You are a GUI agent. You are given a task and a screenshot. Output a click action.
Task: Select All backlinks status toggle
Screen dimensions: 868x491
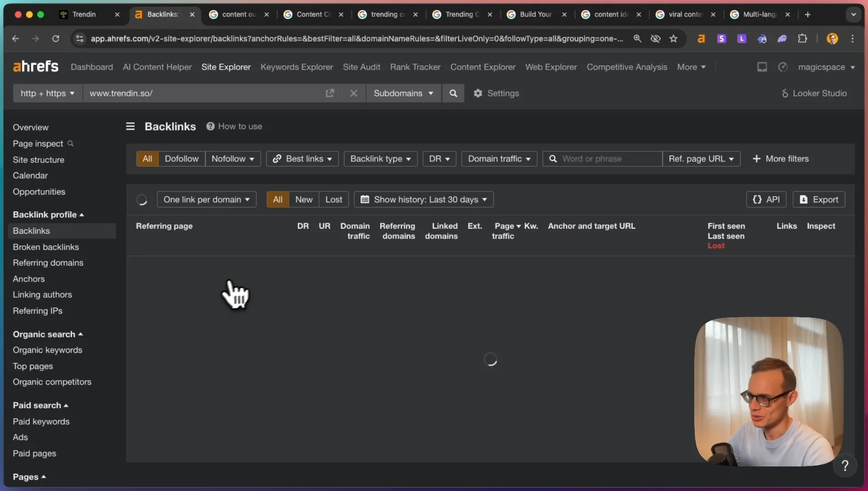click(278, 200)
